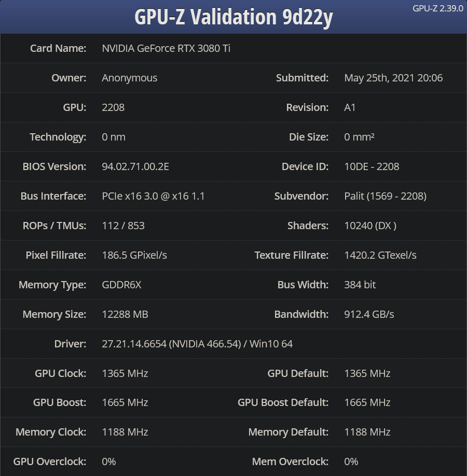Click the Memory Type value 'GDDR6X'
Image resolution: width=467 pixels, height=476 pixels.
[121, 285]
